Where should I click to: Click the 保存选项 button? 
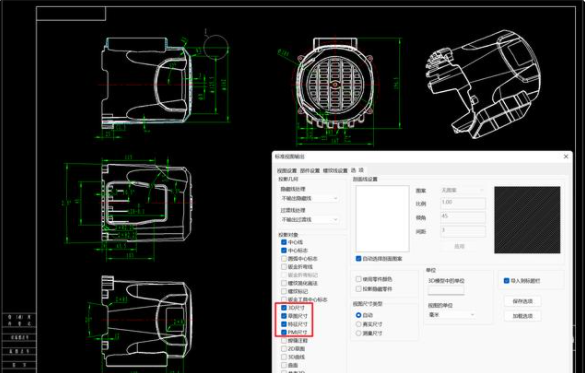(522, 301)
